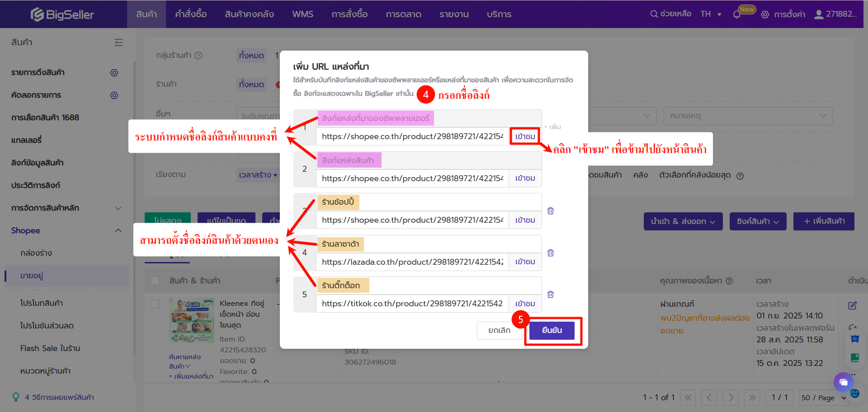Expand ค้นหาแหล่งสินค้า under product image

click(x=184, y=361)
